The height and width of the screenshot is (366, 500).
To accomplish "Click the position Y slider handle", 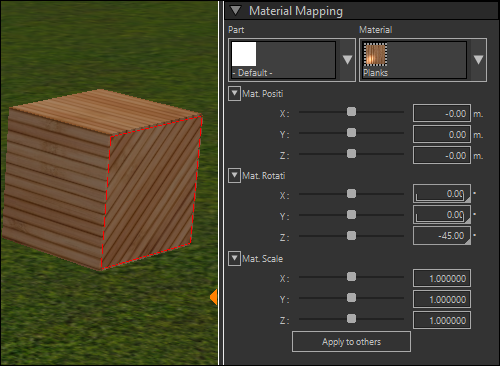I will click(x=351, y=133).
